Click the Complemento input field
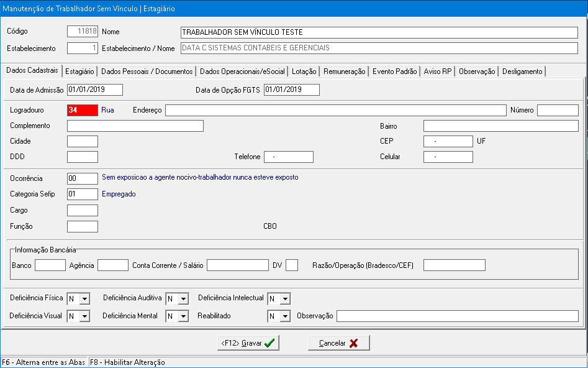588x368 pixels. point(135,126)
